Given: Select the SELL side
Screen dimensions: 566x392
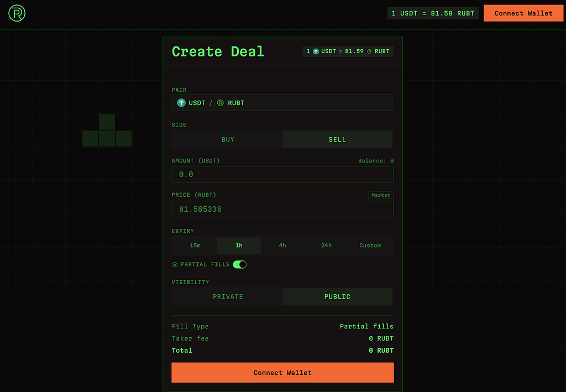Looking at the screenshot, I should [x=338, y=139].
